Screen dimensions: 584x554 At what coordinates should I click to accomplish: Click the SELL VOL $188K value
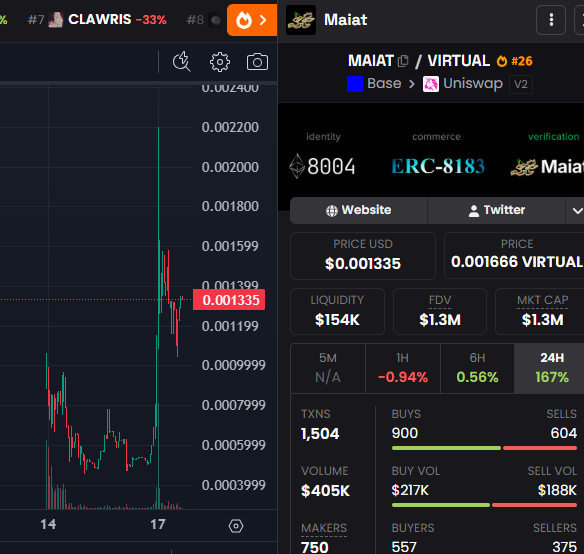(x=557, y=490)
